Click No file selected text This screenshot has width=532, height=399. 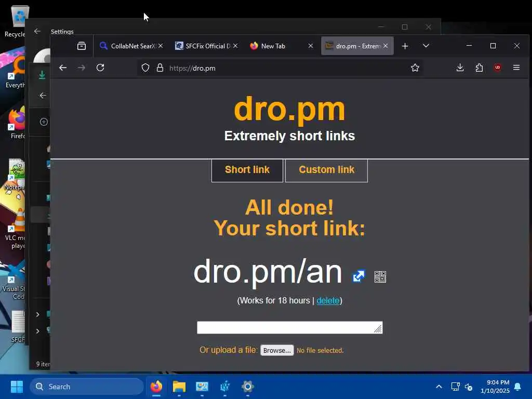pyautogui.click(x=320, y=351)
